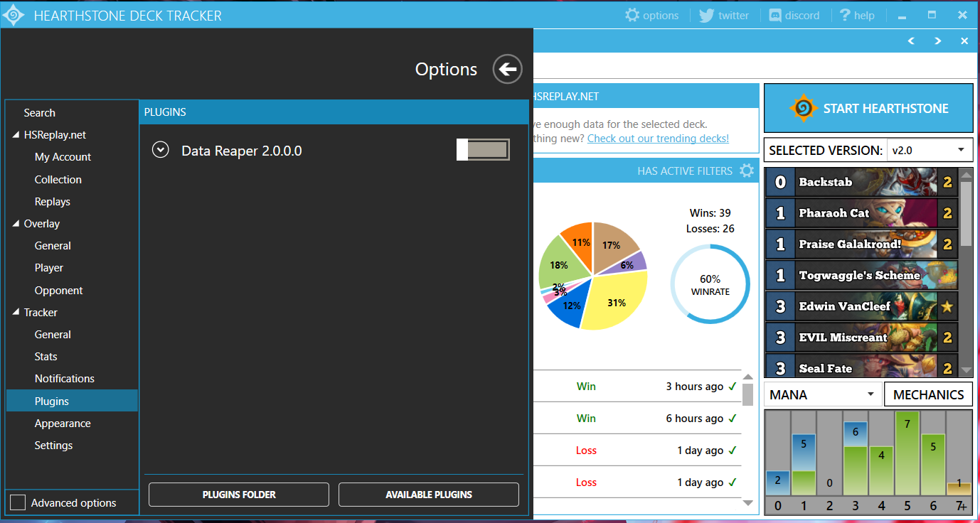Viewport: 980px width, 523px height.
Task: Select Search in options tree
Action: click(x=39, y=112)
